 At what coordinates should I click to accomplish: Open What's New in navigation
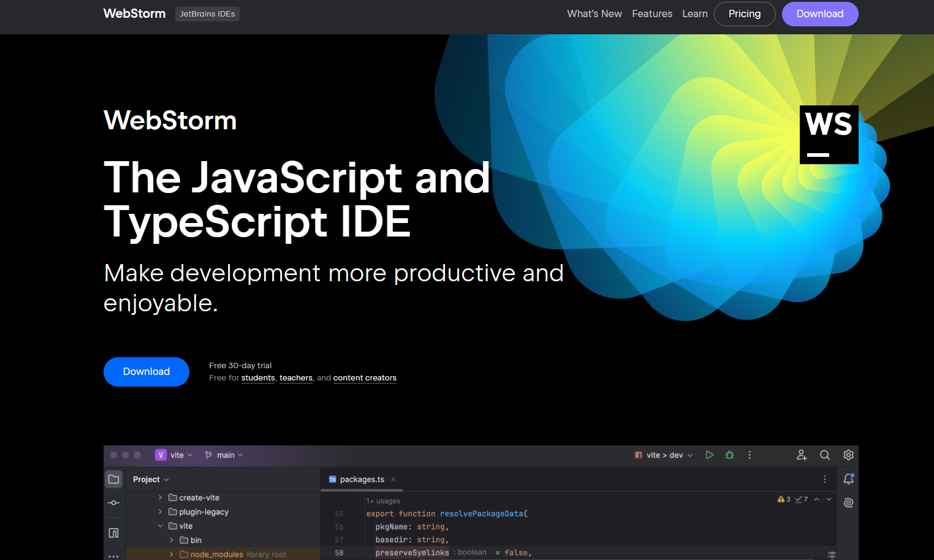coord(594,14)
